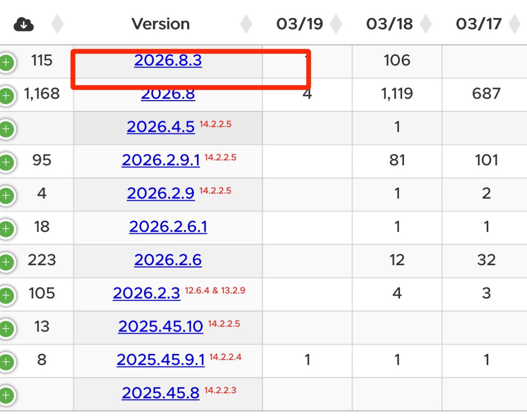527x420 pixels.
Task: Open version 2026.2.6.1 link
Action: pos(168,227)
